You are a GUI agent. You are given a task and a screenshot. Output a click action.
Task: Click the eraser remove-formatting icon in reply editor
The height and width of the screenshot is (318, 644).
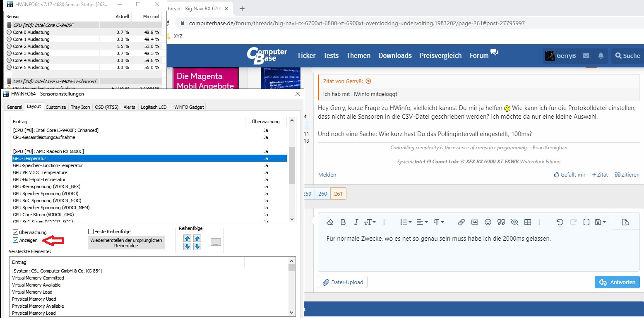click(x=330, y=222)
